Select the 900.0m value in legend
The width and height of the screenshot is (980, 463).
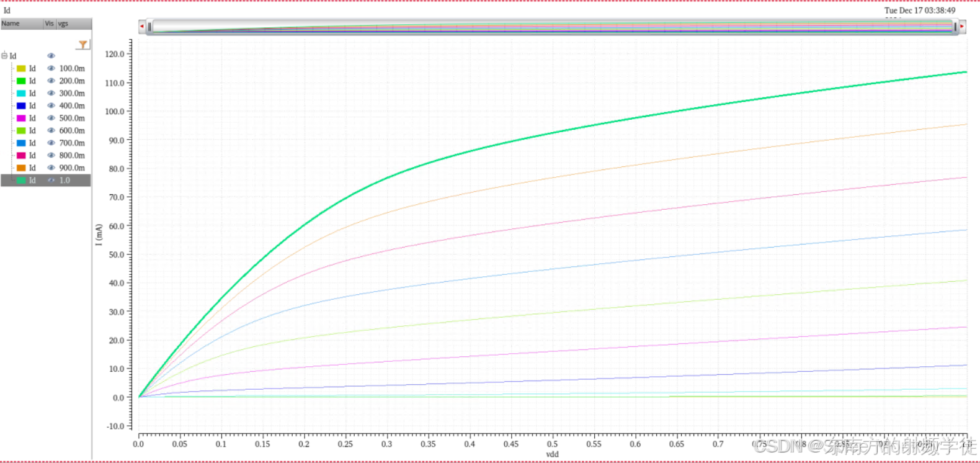click(x=72, y=168)
